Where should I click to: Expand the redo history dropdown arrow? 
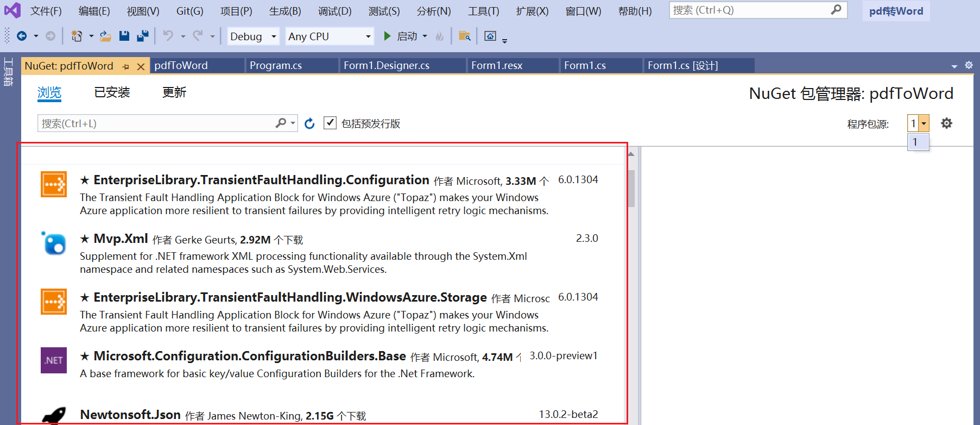(x=212, y=36)
